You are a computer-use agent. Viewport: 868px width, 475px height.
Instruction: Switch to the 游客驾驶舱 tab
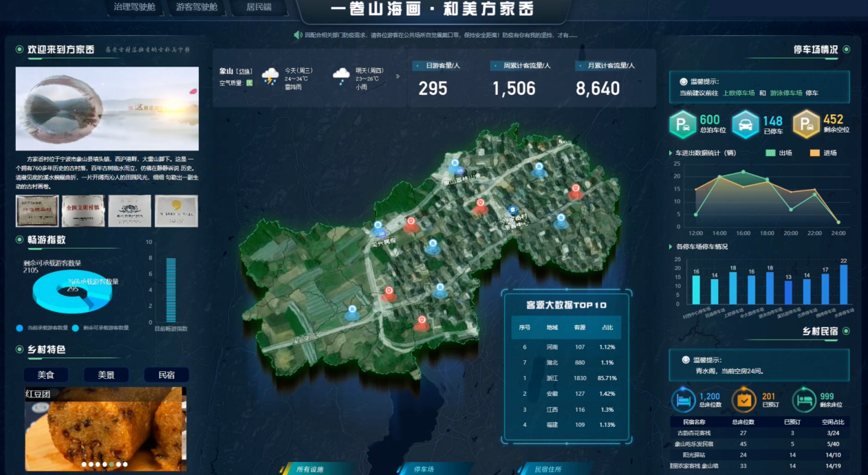tap(197, 8)
